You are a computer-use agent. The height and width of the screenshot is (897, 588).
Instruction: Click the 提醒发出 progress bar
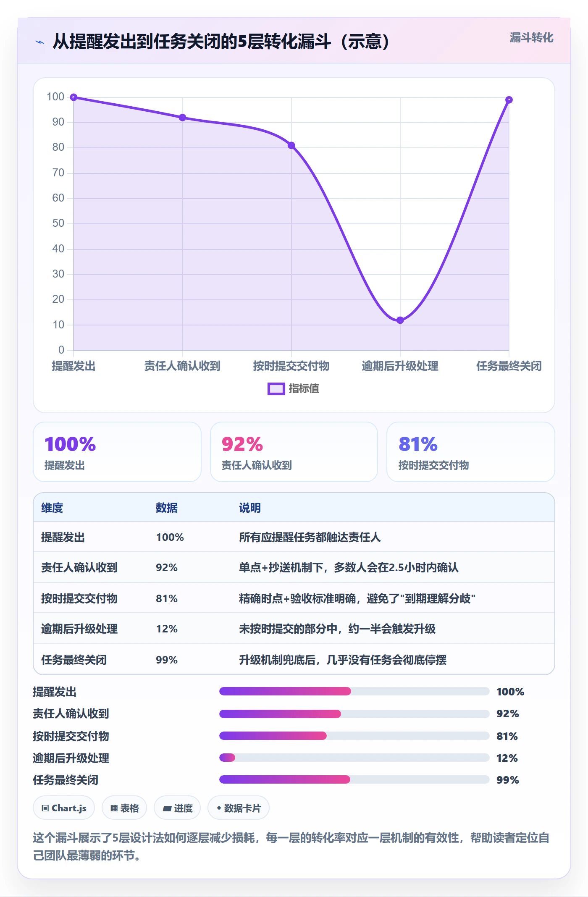[x=354, y=691]
